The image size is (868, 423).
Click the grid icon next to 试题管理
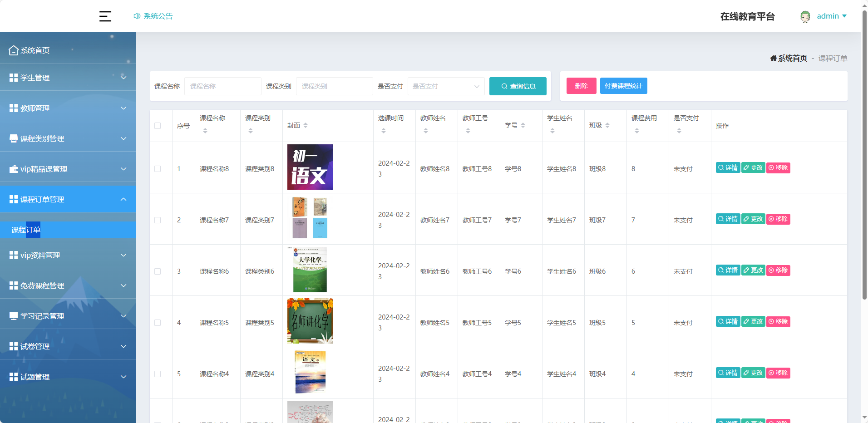(14, 377)
